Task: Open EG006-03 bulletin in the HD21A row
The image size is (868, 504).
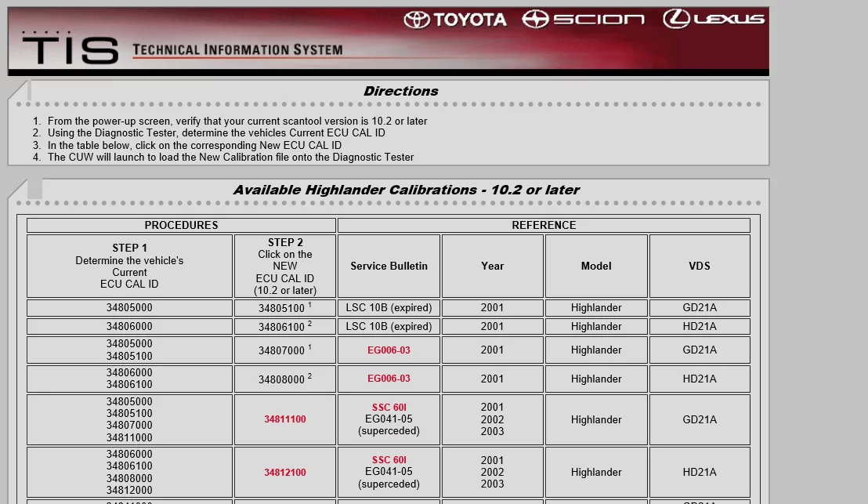Action: coord(389,379)
